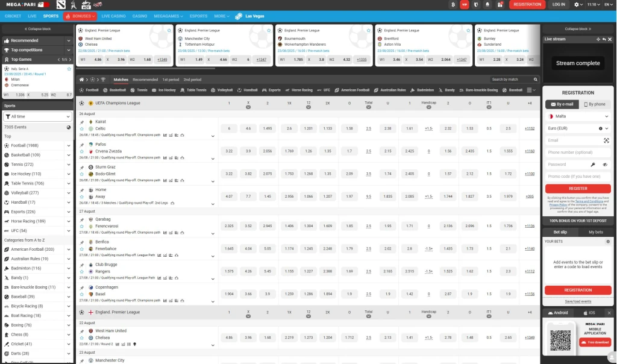Open the 11:10 time dropdown
617x364 pixels.
(x=594, y=5)
